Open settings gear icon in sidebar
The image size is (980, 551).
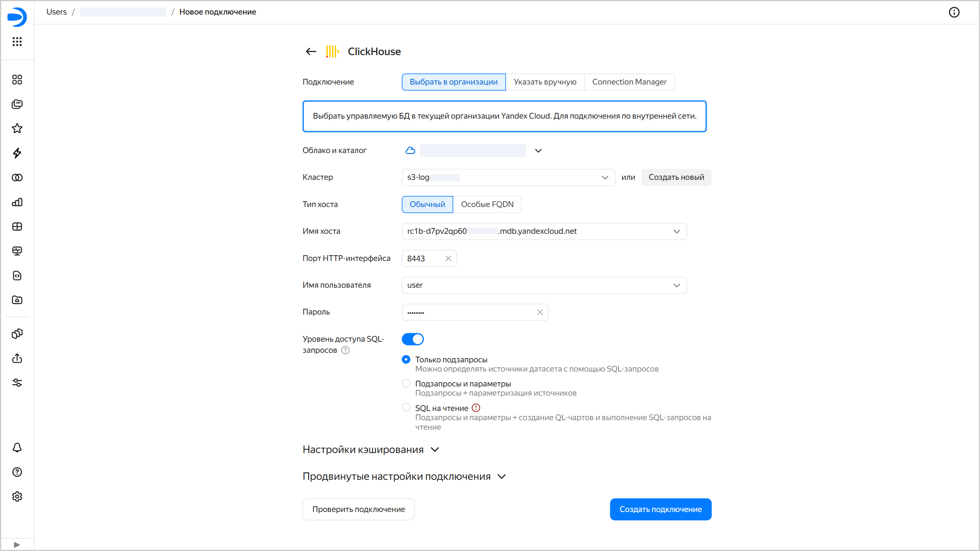[x=17, y=497]
